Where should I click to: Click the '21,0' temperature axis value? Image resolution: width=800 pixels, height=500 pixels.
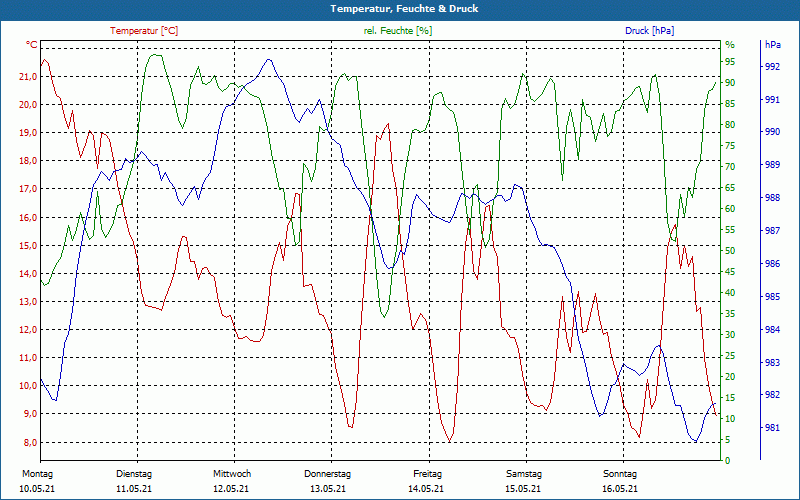tap(28, 77)
